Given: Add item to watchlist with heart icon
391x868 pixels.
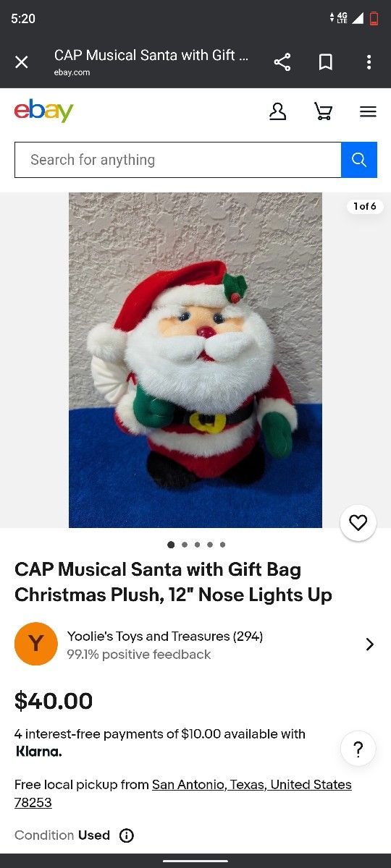Looking at the screenshot, I should click(x=358, y=523).
